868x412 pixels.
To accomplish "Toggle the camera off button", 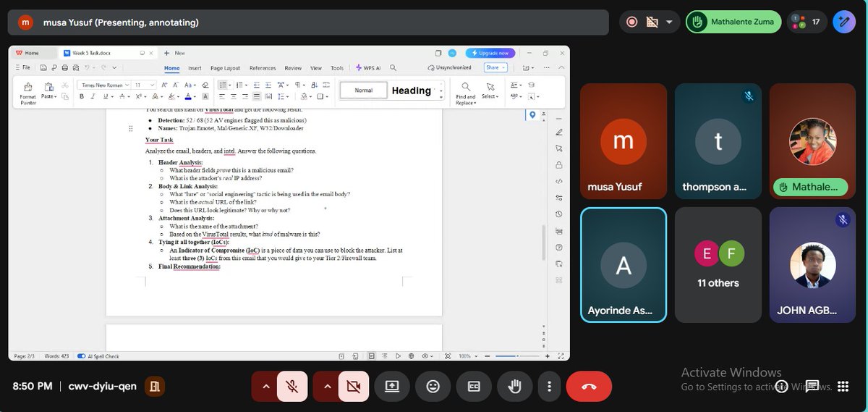I will (354, 387).
